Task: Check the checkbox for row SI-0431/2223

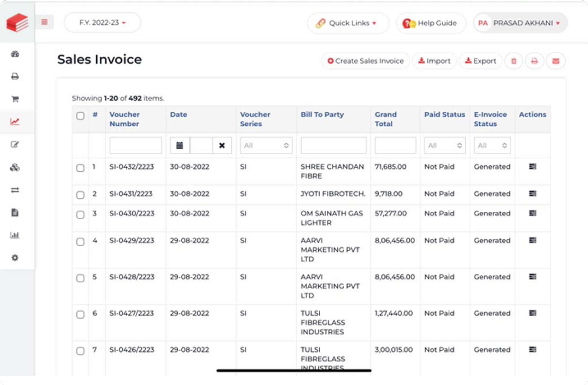Action: click(80, 195)
